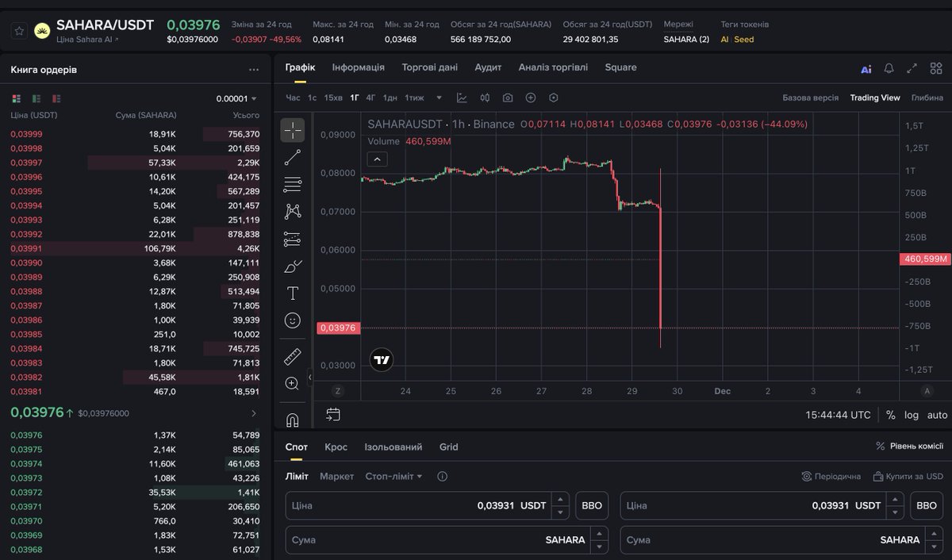Viewport: 952px width, 560px height.
Task: Open the Fibonacci retracement lines tool
Action: 293,185
